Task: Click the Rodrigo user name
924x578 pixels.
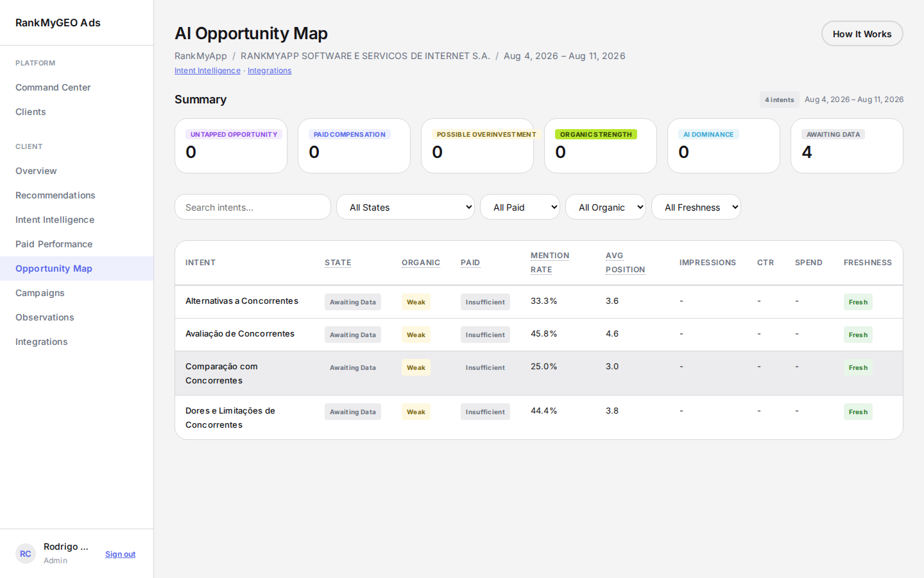Action: point(66,547)
